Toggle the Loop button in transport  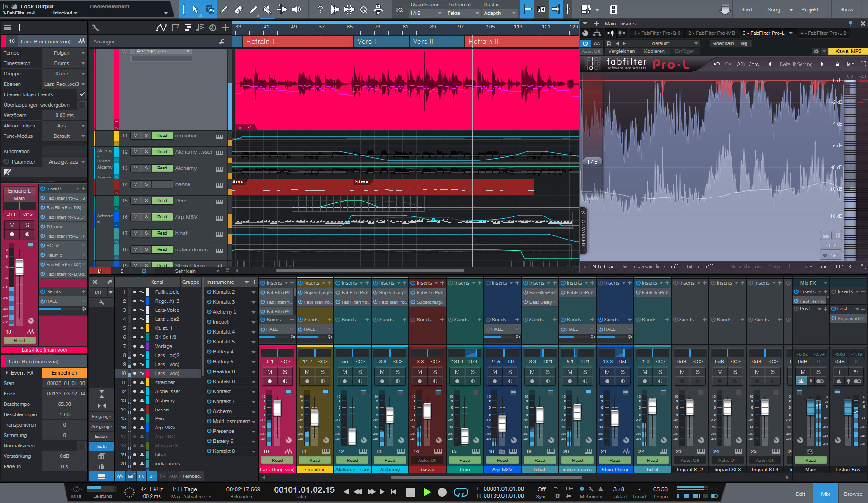[461, 492]
